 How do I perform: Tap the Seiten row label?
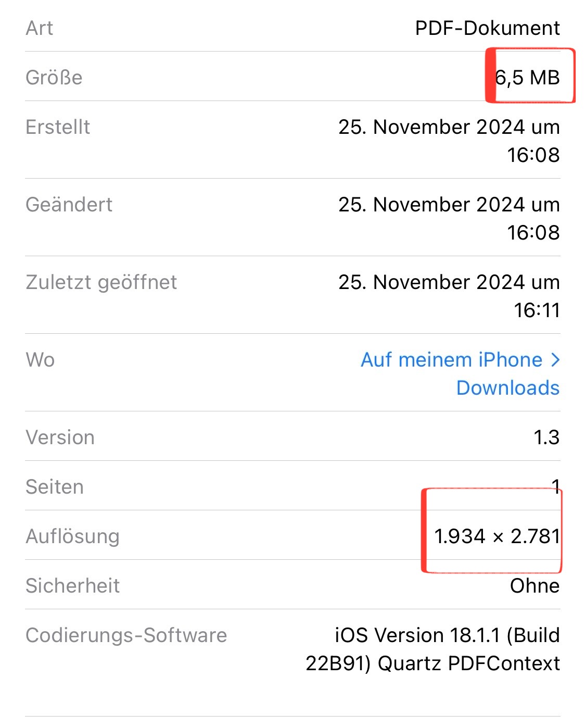point(55,487)
